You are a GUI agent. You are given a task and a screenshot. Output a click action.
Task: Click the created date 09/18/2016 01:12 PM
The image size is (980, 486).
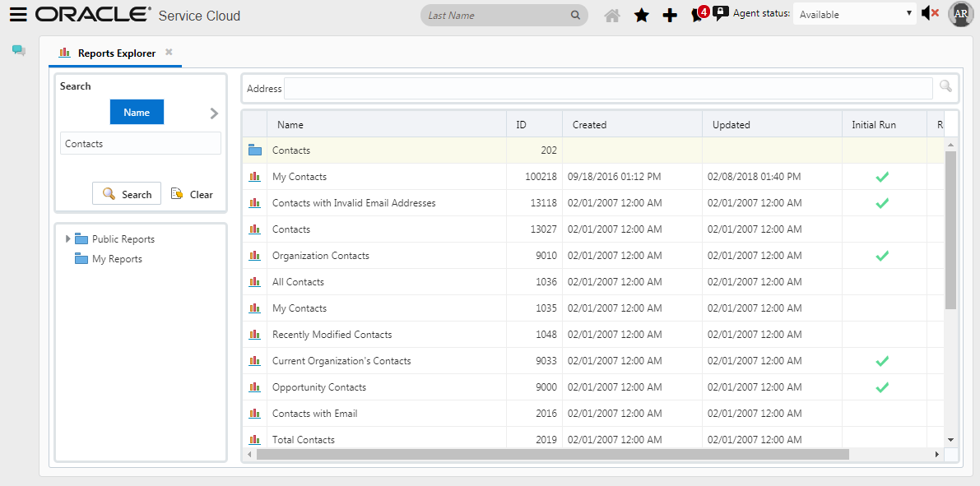click(x=614, y=177)
